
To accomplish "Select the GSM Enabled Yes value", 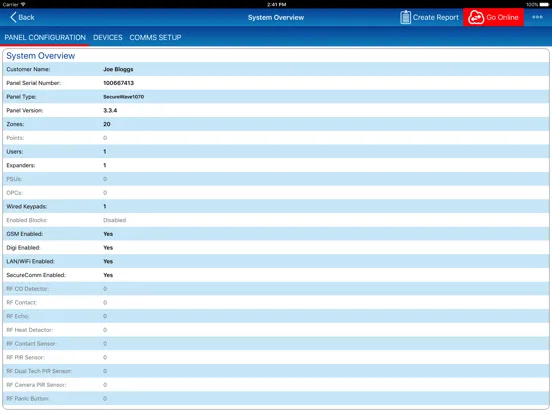I will pyautogui.click(x=108, y=234).
